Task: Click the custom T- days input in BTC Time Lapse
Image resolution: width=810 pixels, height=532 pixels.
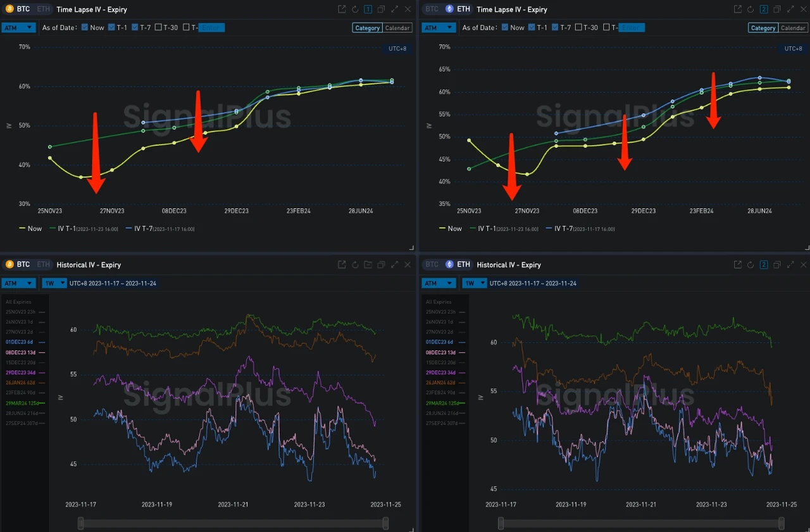Action: click(x=211, y=28)
